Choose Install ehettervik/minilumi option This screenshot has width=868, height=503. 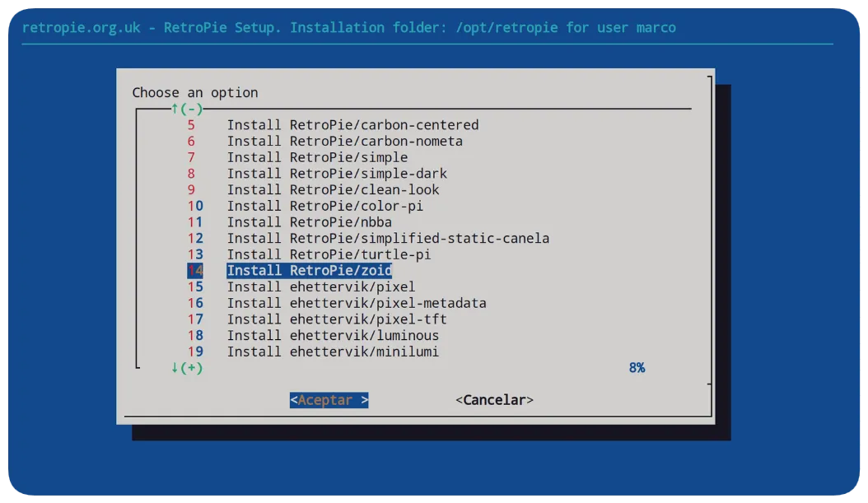point(333,352)
